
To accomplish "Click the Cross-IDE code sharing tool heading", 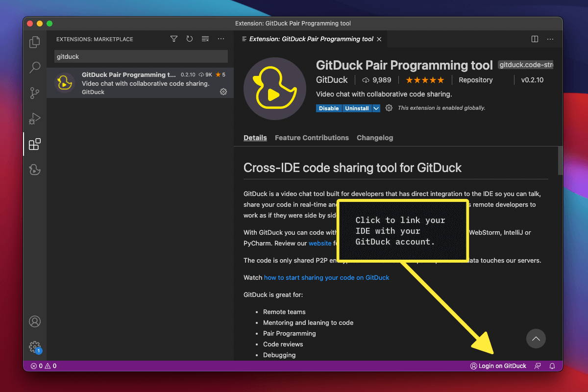I will tap(352, 168).
